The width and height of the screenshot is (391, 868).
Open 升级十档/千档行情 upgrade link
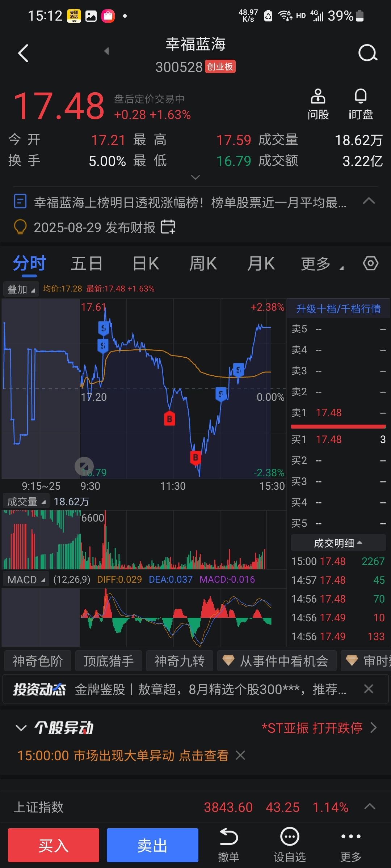coord(338,309)
